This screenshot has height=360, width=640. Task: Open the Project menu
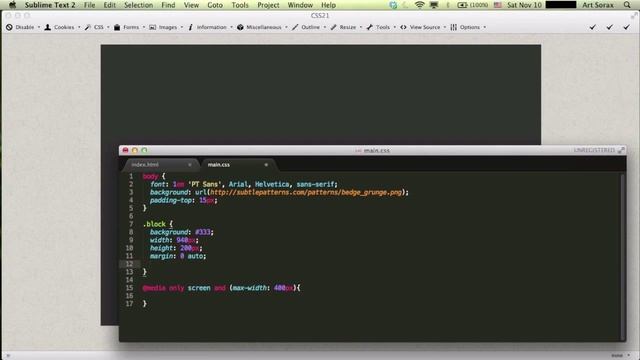[x=268, y=5]
